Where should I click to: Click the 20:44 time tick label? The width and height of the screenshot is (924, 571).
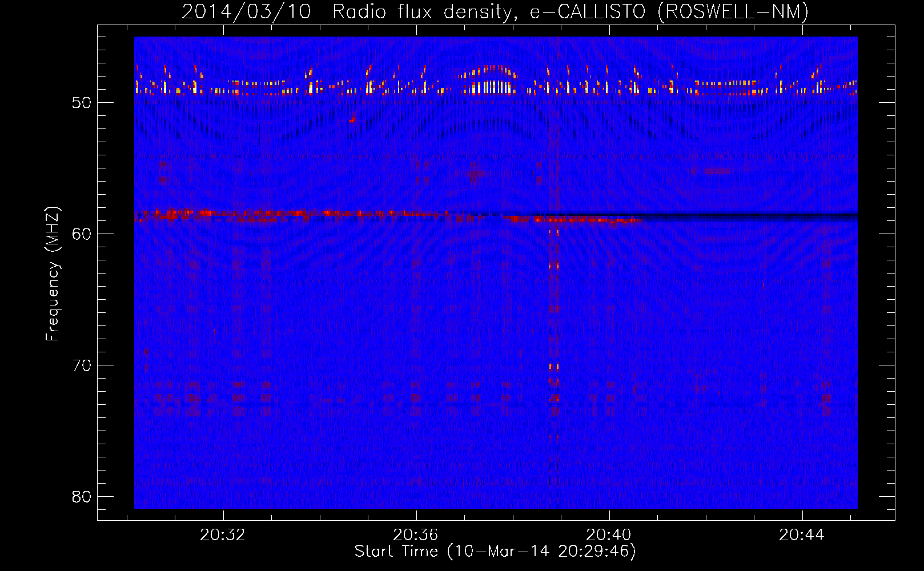click(802, 534)
